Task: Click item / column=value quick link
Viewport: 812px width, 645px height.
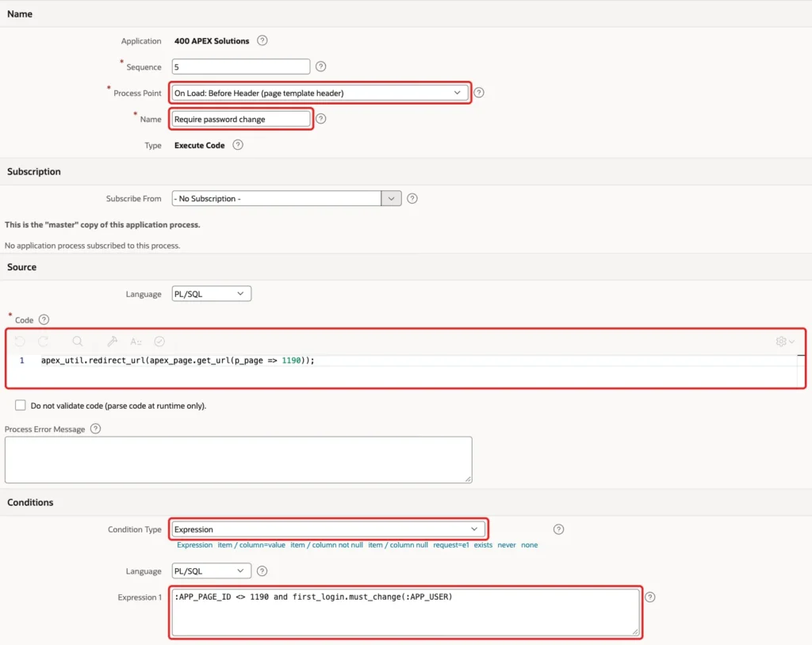Action: [x=251, y=545]
